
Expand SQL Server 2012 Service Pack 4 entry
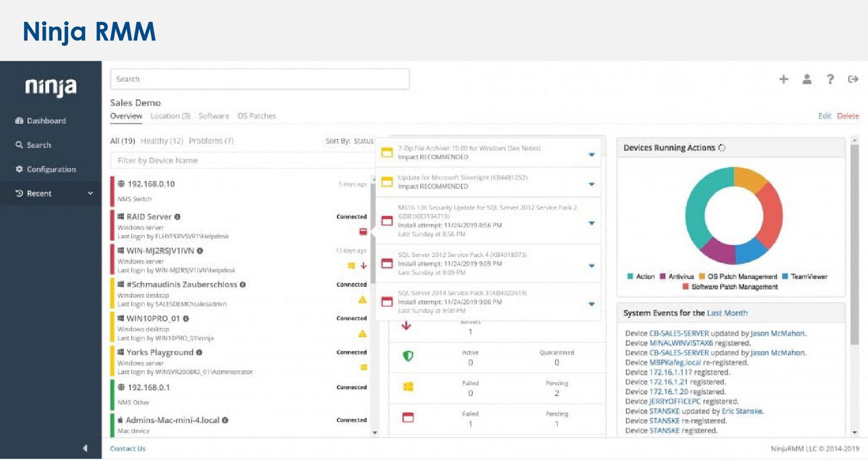pos(591,265)
